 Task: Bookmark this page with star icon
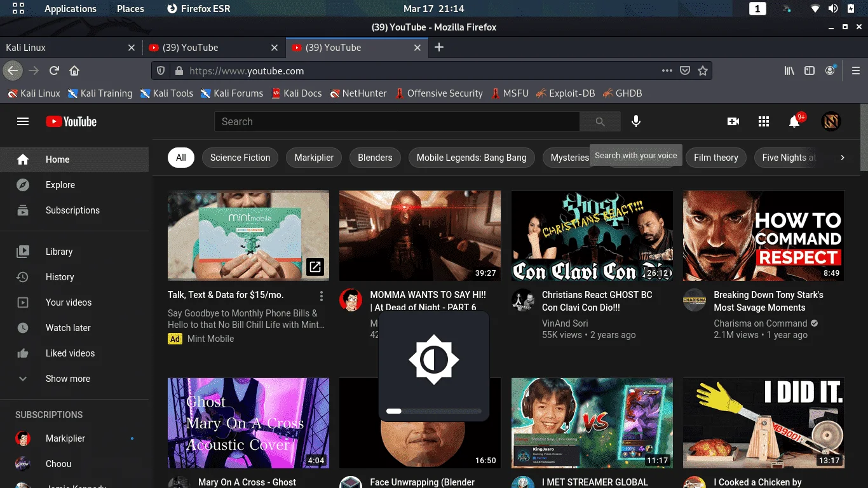[703, 71]
